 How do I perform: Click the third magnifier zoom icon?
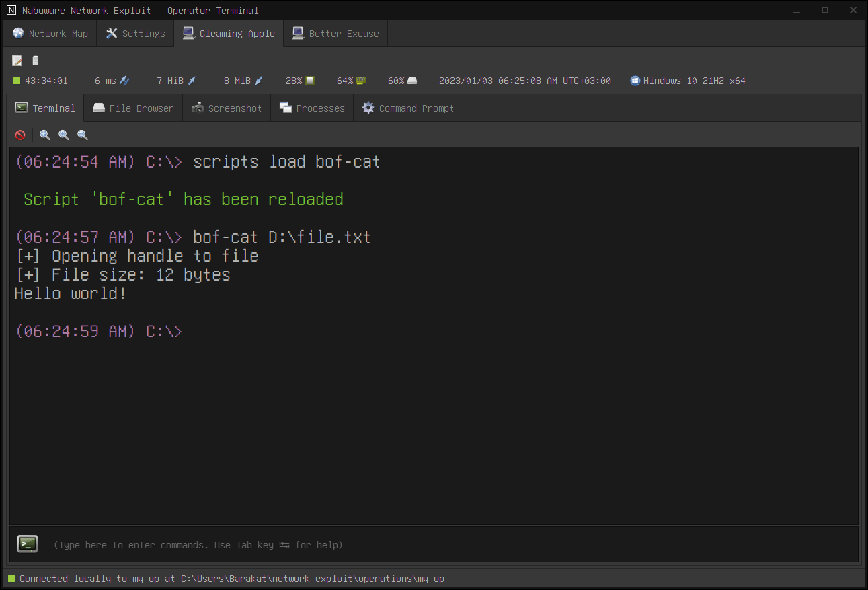(x=83, y=135)
